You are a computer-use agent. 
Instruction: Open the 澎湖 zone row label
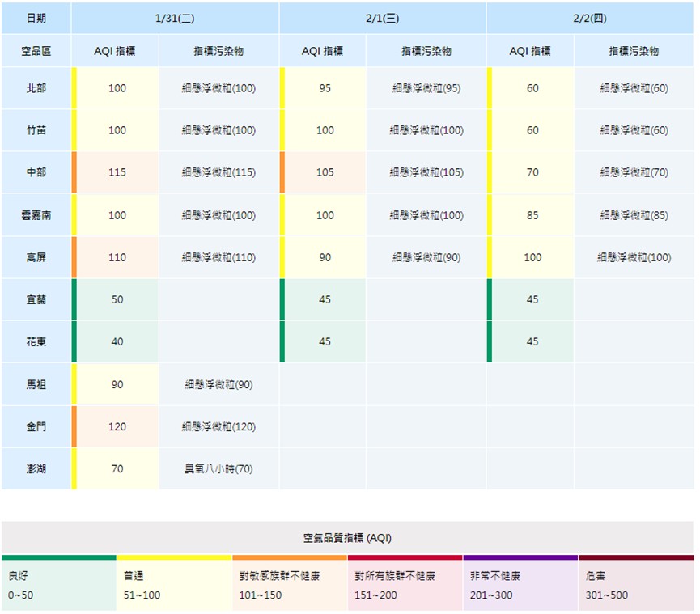[x=36, y=468]
